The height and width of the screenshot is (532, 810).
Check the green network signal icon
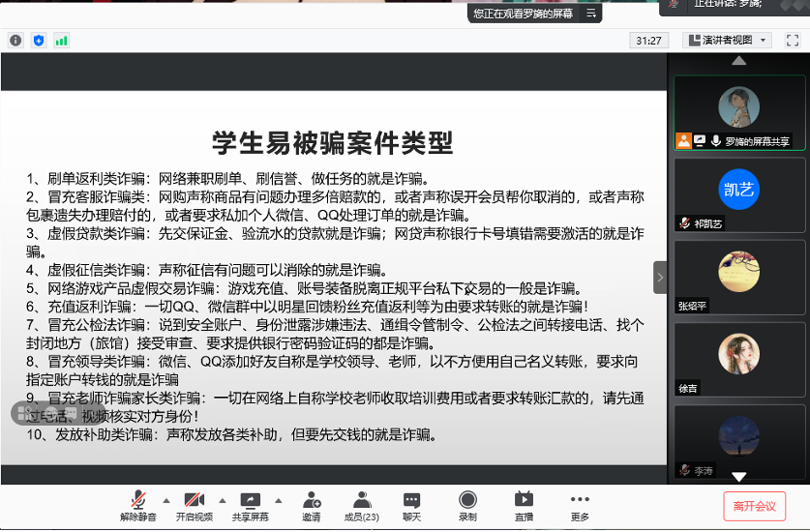62,41
